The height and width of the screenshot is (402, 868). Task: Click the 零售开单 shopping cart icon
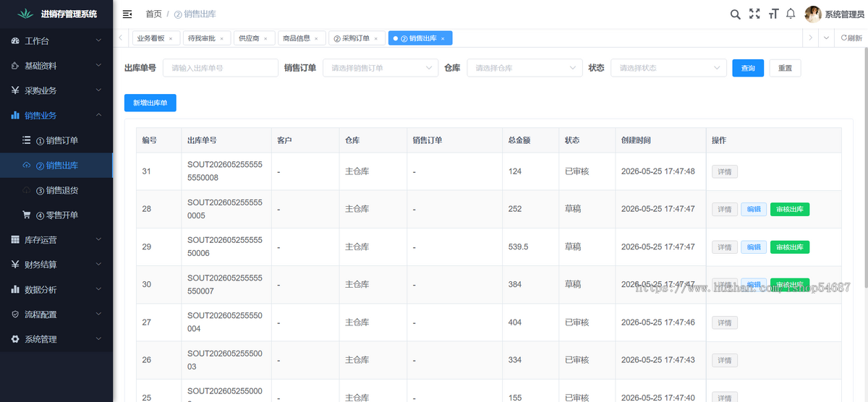(27, 215)
